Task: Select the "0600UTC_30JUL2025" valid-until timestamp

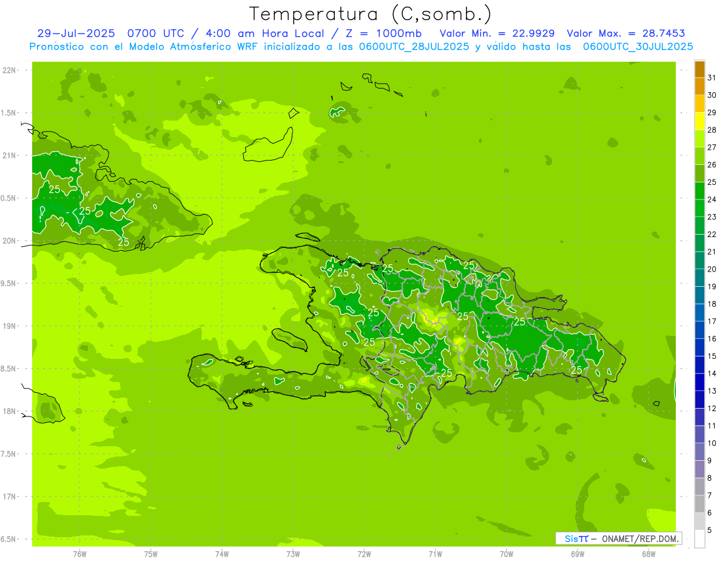Action: 638,47
